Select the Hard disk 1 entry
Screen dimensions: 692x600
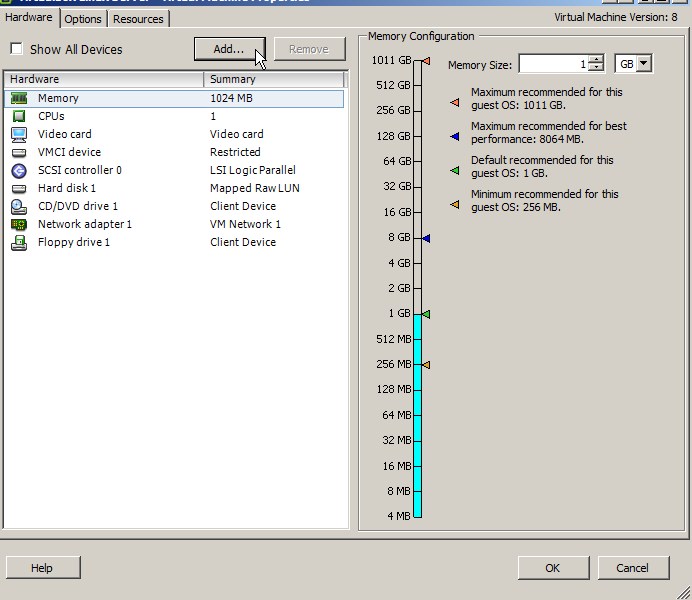pyautogui.click(x=67, y=188)
